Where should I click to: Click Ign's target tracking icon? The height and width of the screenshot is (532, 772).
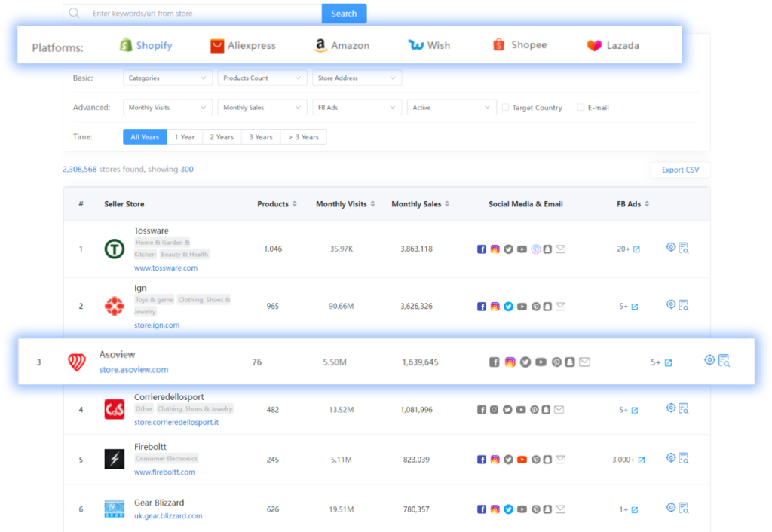click(x=670, y=304)
